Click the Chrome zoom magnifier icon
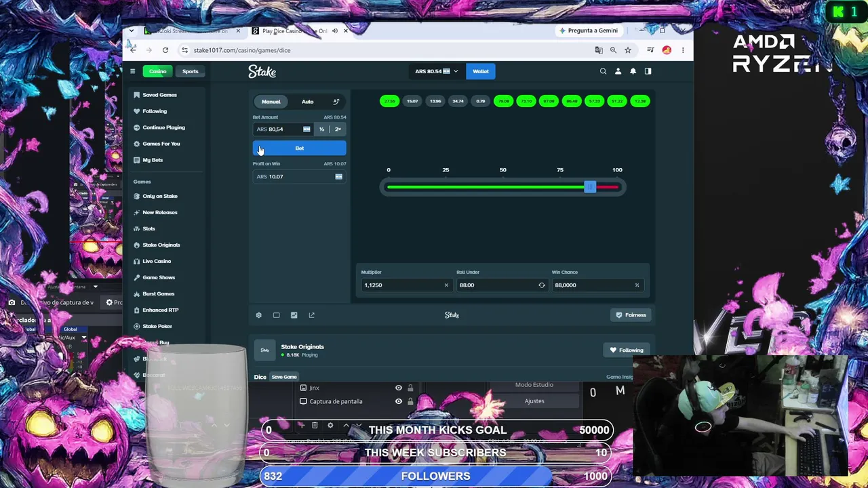The image size is (868, 488). tap(613, 50)
